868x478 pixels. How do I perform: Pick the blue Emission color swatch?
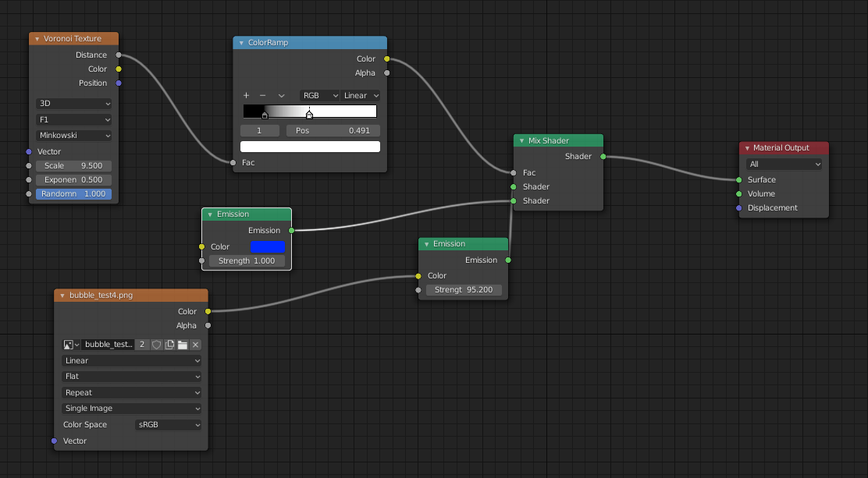coord(269,246)
